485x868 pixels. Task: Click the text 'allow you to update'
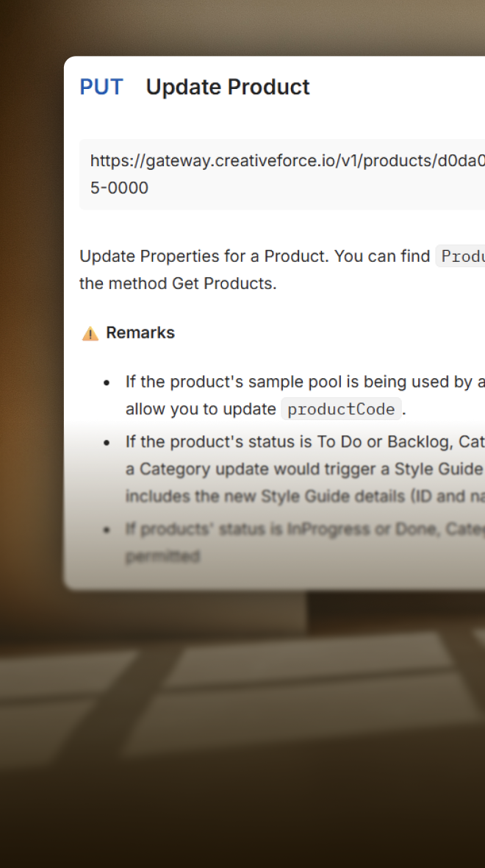201,409
